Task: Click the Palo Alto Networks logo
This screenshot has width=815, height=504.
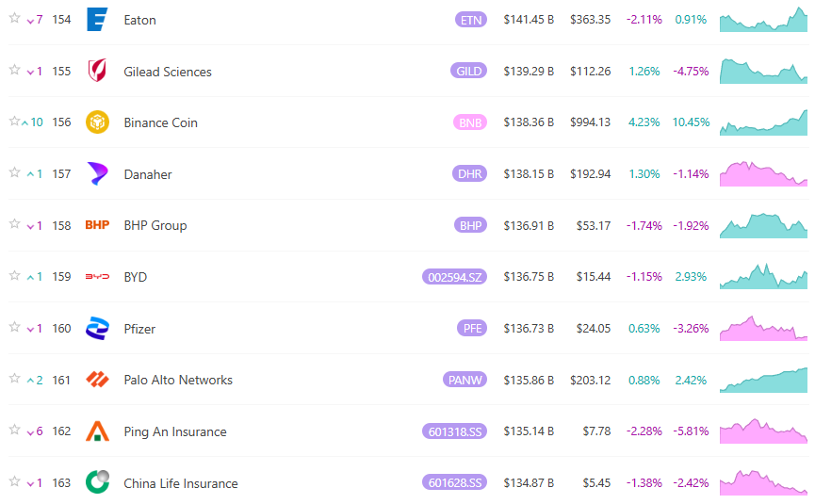Action: point(97,380)
